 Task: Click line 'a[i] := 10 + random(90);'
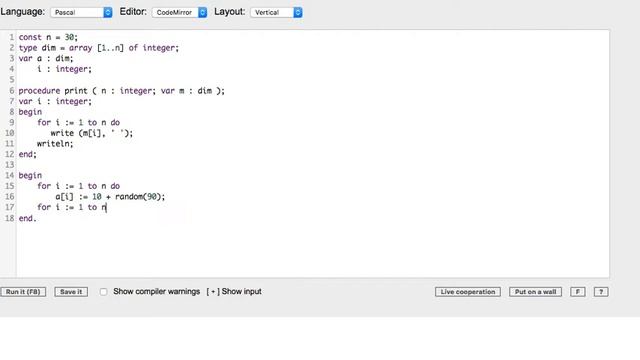(110, 197)
